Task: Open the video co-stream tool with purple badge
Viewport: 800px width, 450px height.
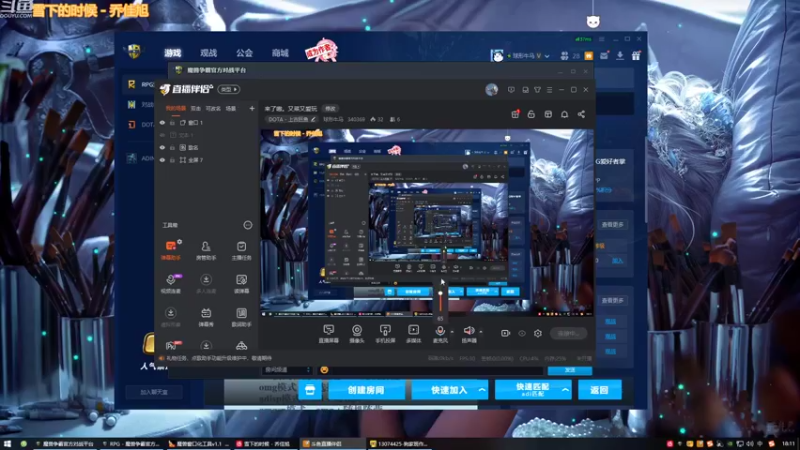Action: (x=170, y=283)
